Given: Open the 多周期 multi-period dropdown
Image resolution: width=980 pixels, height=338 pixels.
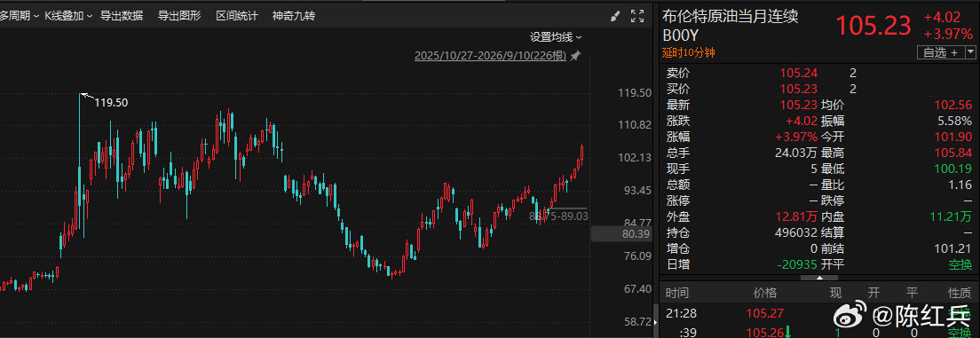Looking at the screenshot, I should (19, 16).
